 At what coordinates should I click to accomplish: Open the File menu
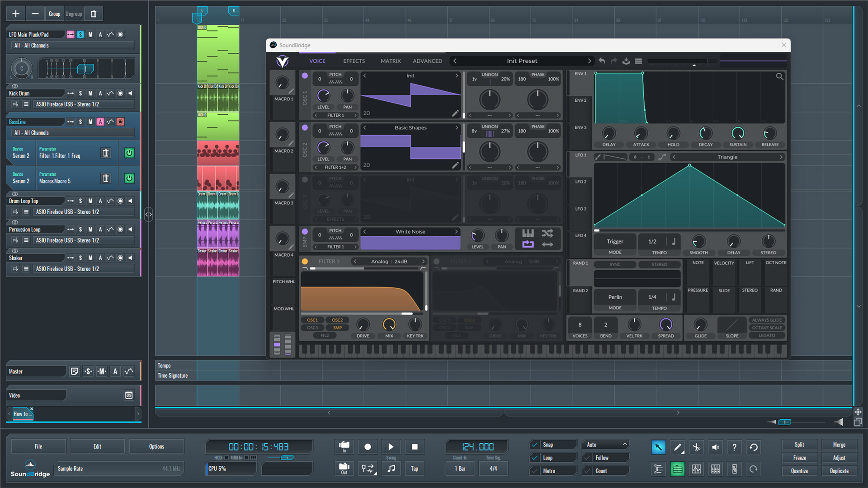pos(38,446)
